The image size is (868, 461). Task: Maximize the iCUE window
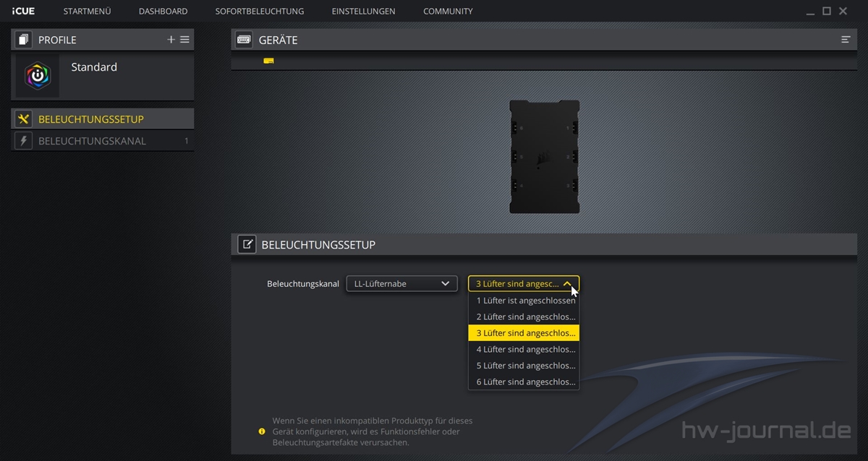click(827, 11)
